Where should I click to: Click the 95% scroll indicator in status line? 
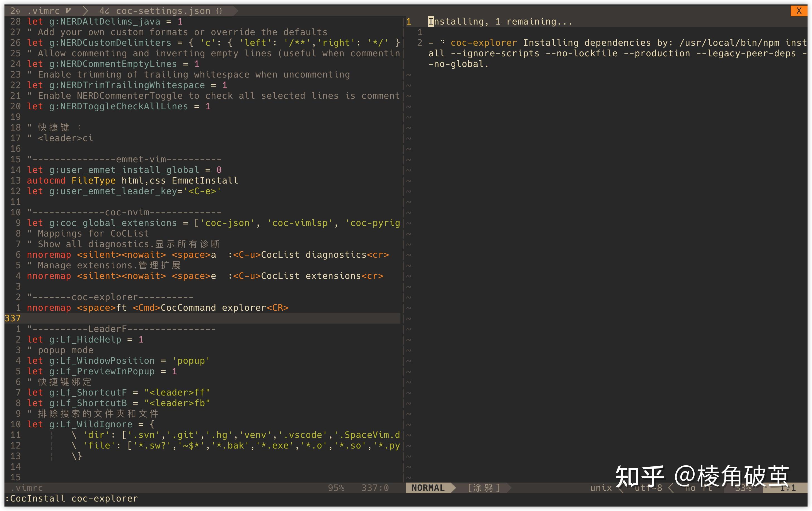(x=336, y=488)
